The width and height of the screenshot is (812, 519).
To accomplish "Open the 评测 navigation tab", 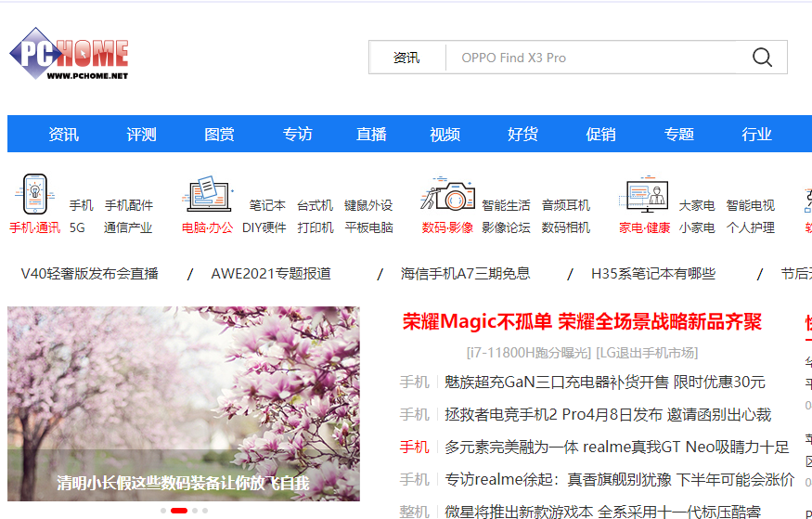I will click(x=141, y=135).
